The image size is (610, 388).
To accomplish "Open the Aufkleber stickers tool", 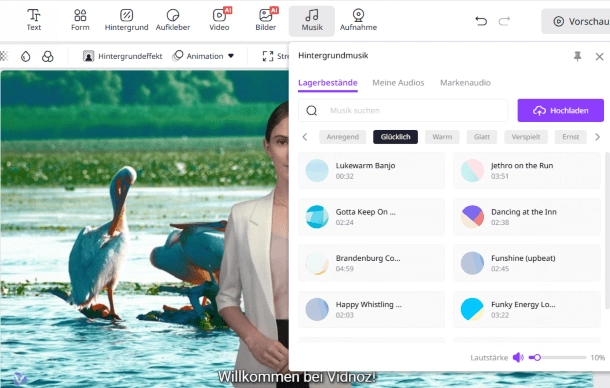I will pos(173,20).
